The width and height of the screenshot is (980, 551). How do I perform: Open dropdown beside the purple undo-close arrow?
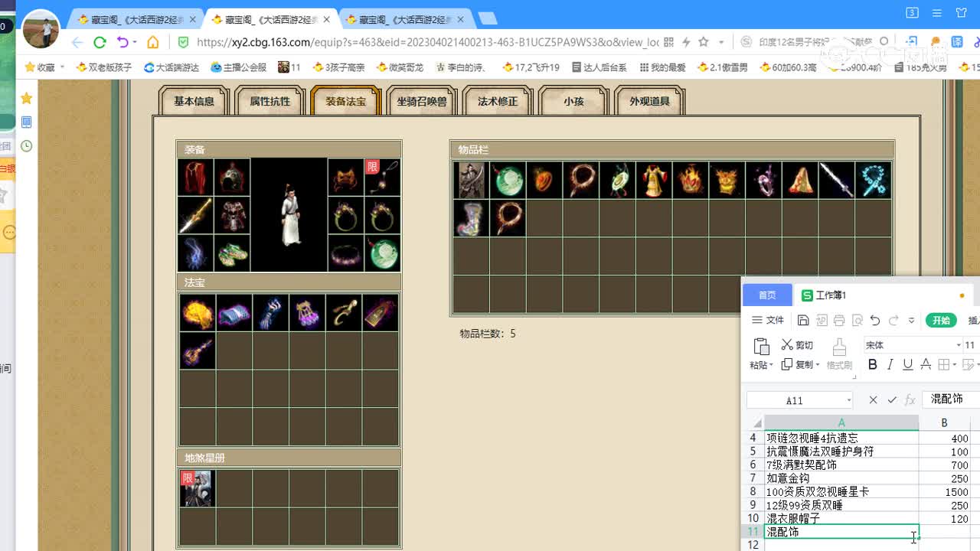[x=135, y=42]
